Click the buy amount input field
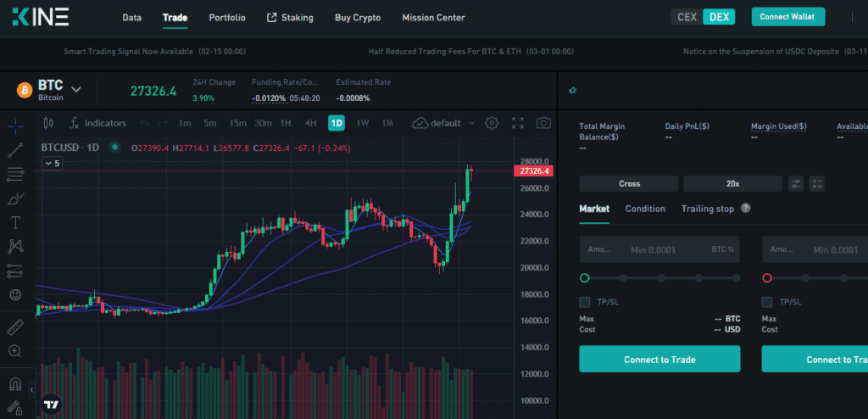 coord(659,250)
